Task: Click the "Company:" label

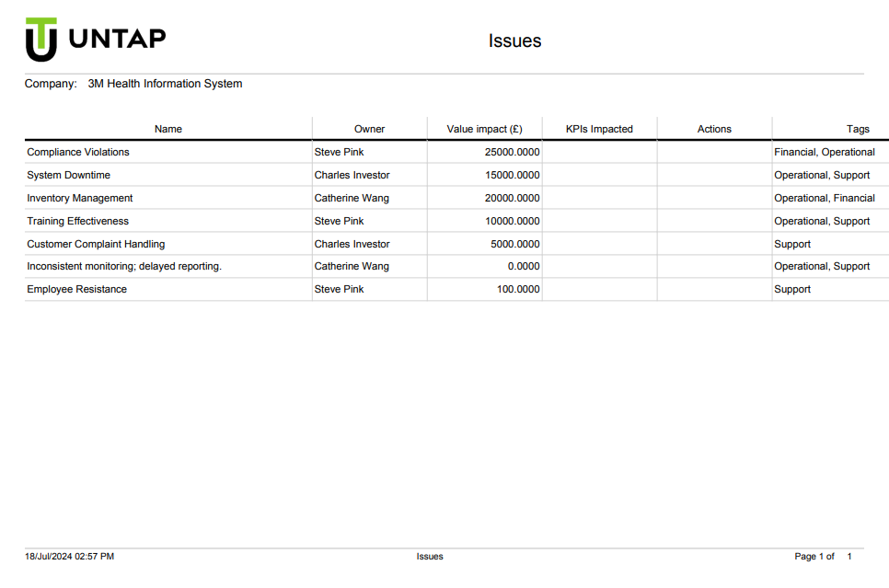Action: coord(51,84)
